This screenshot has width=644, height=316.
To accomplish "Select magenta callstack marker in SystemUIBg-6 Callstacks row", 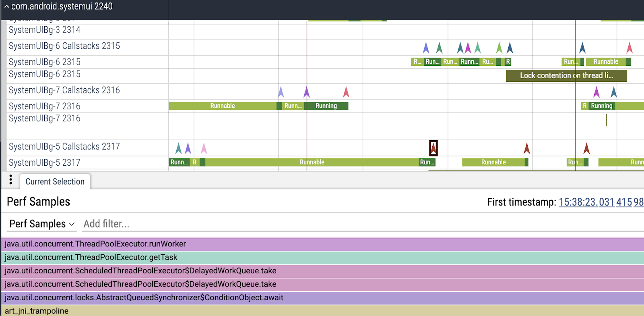I will tap(468, 48).
